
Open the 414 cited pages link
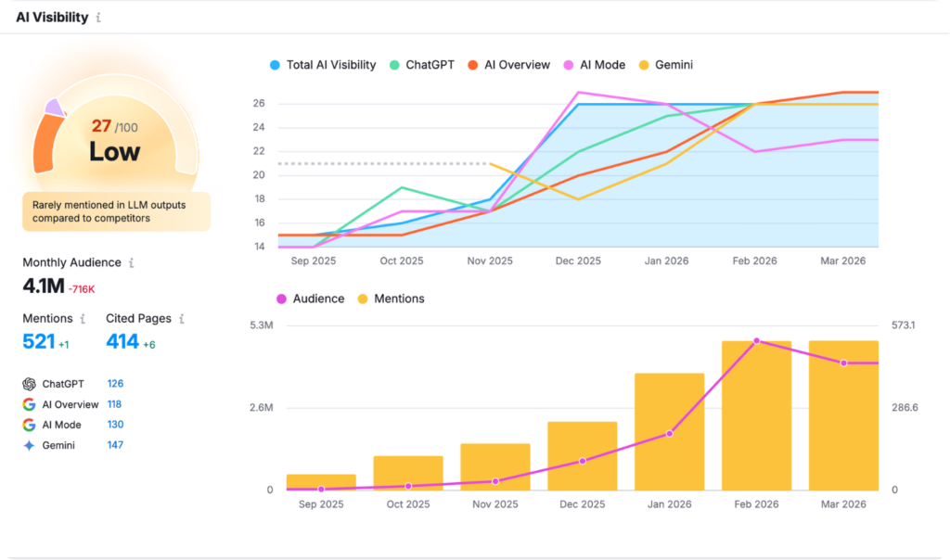click(122, 342)
